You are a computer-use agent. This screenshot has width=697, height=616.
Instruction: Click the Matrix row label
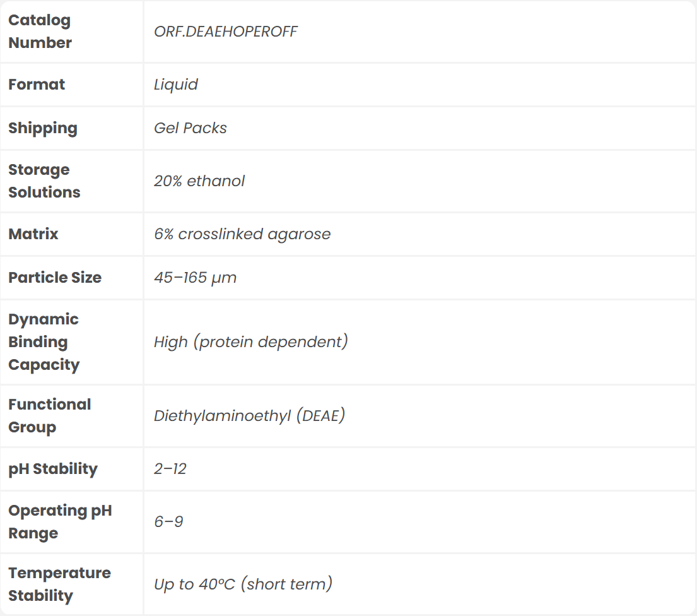pos(33,234)
